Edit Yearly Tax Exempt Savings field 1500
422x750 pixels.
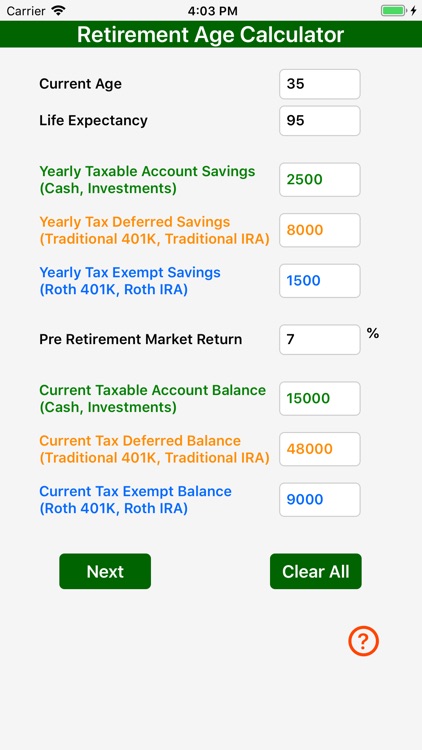(x=320, y=281)
